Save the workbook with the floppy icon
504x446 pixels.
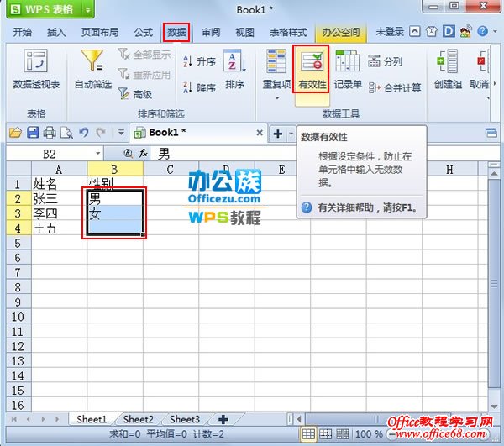click(33, 133)
